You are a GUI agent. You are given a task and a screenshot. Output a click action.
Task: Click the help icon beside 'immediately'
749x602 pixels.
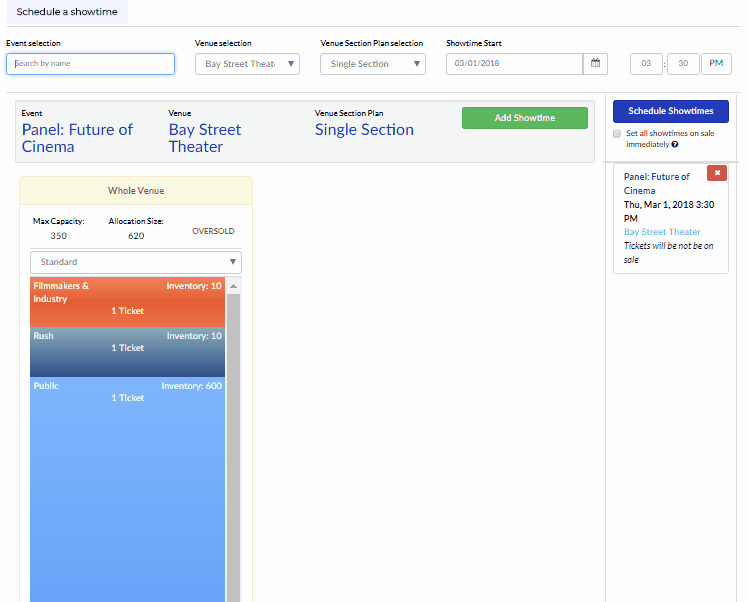(x=675, y=144)
